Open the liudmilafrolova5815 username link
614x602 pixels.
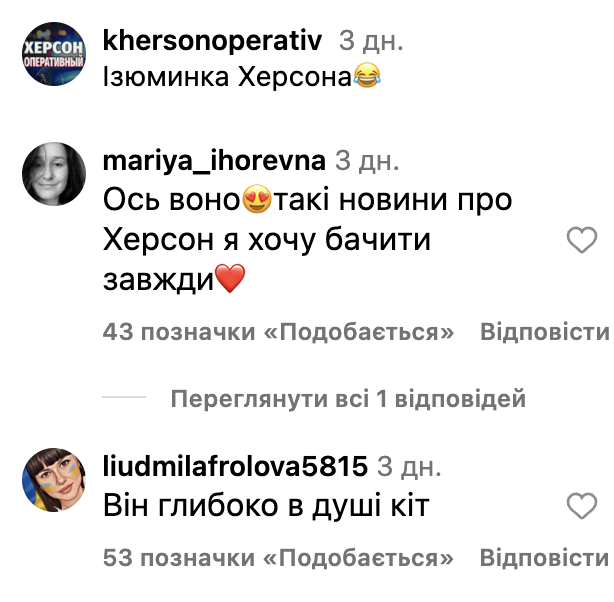(235, 466)
